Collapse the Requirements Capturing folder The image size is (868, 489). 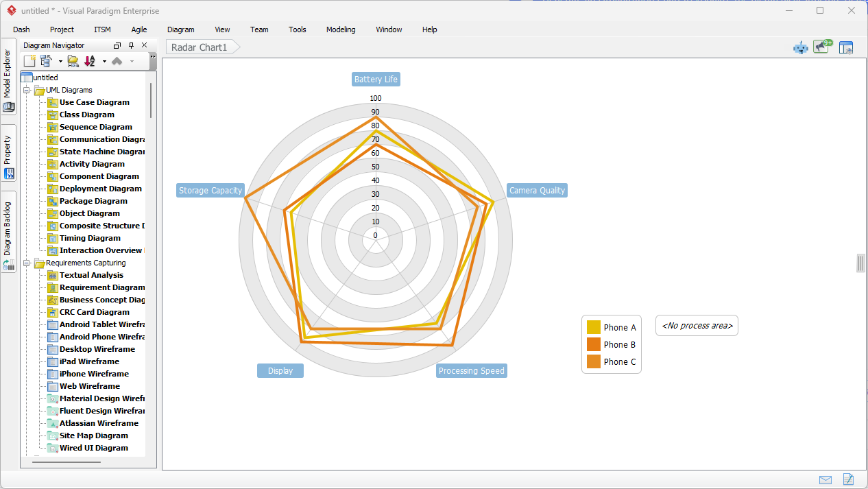click(26, 263)
